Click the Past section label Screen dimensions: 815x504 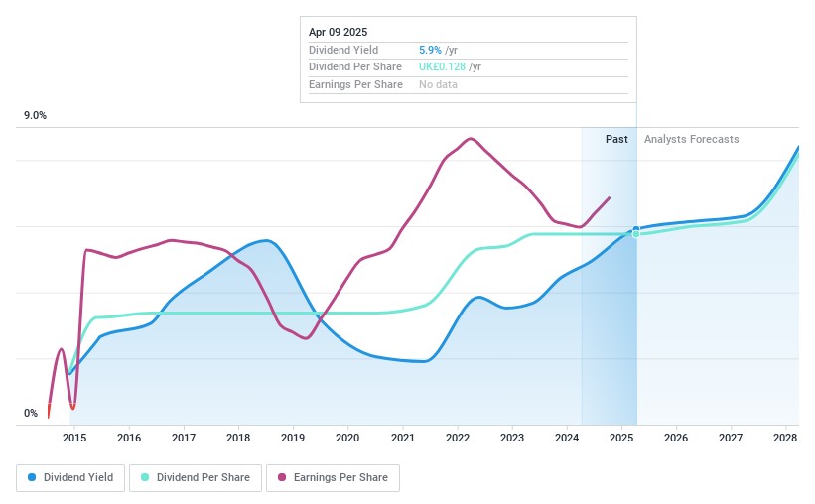(x=616, y=140)
